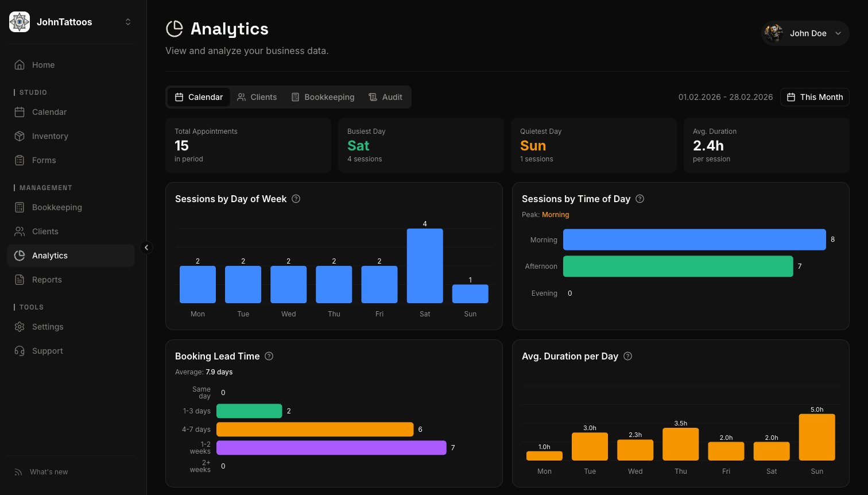Screen dimensions: 868x495
Task: Click the Sessions by Time of Day help icon
Action: click(640, 199)
